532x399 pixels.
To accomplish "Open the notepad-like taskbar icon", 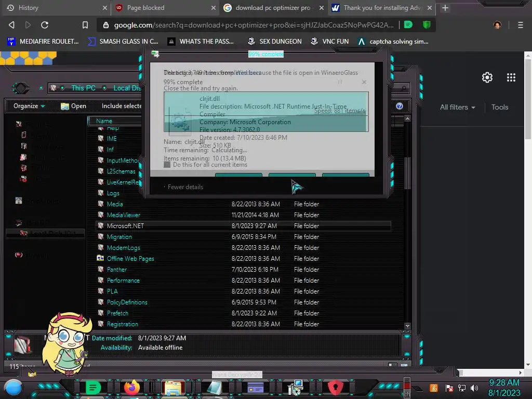I will click(x=215, y=388).
